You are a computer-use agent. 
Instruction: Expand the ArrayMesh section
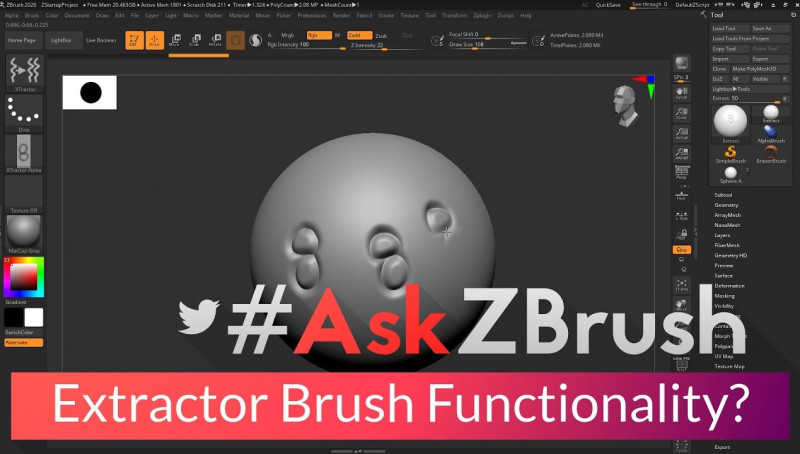[x=727, y=215]
